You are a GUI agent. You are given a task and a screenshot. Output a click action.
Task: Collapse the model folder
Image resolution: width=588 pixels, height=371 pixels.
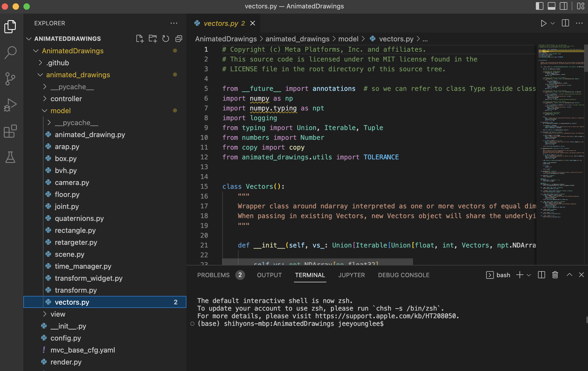60,111
